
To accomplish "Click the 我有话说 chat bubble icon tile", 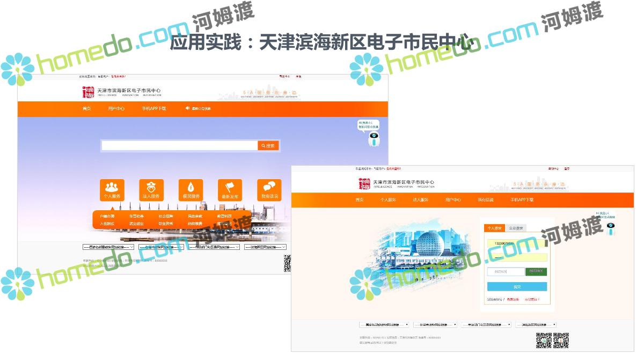I will pos(269,190).
